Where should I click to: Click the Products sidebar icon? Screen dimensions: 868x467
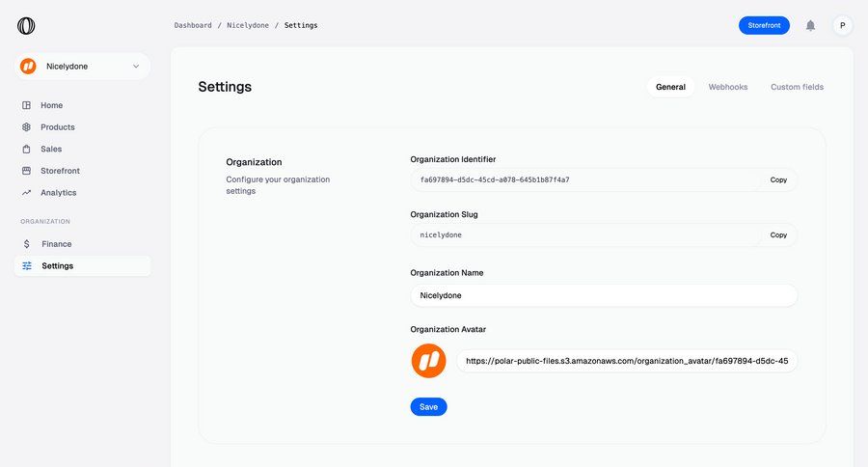27,127
